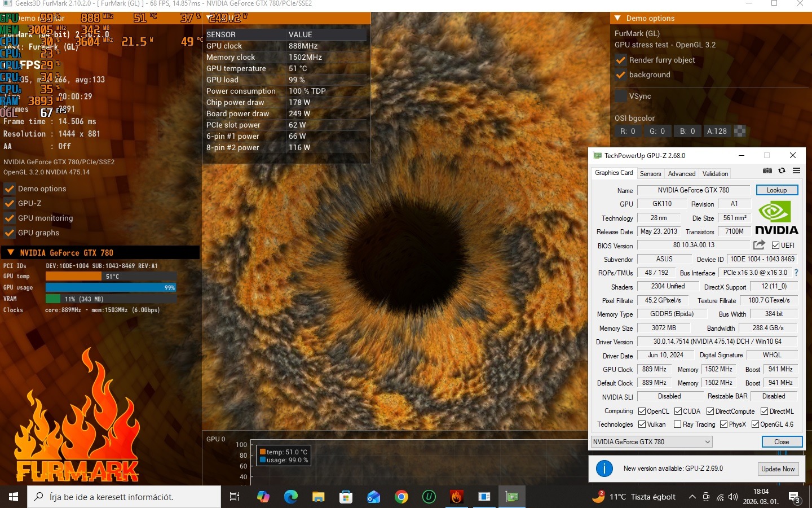Open the blue window app beside FurMark in taskbar
The width and height of the screenshot is (812, 508).
click(x=484, y=497)
